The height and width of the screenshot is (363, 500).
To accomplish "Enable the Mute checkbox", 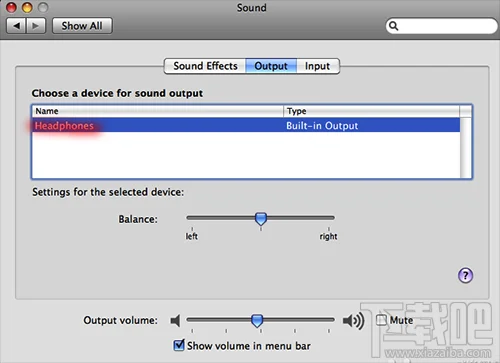I will (381, 320).
